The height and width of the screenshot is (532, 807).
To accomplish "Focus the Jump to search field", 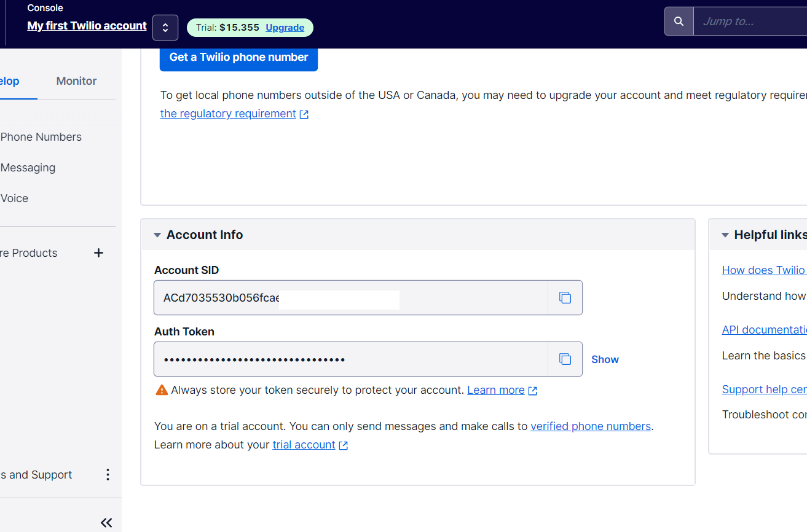I will (x=750, y=22).
